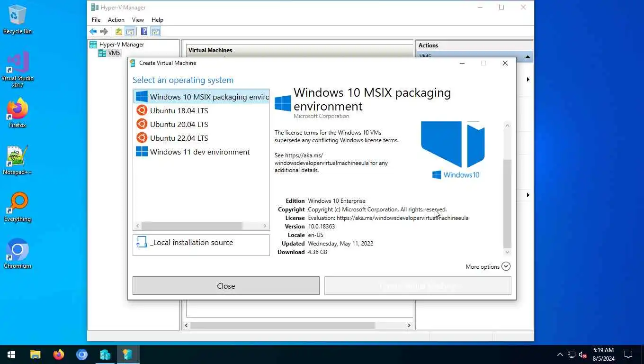Click the Forward arrow in Hyper-V Manager toolbar
This screenshot has width=644, height=364.
(x=104, y=32)
